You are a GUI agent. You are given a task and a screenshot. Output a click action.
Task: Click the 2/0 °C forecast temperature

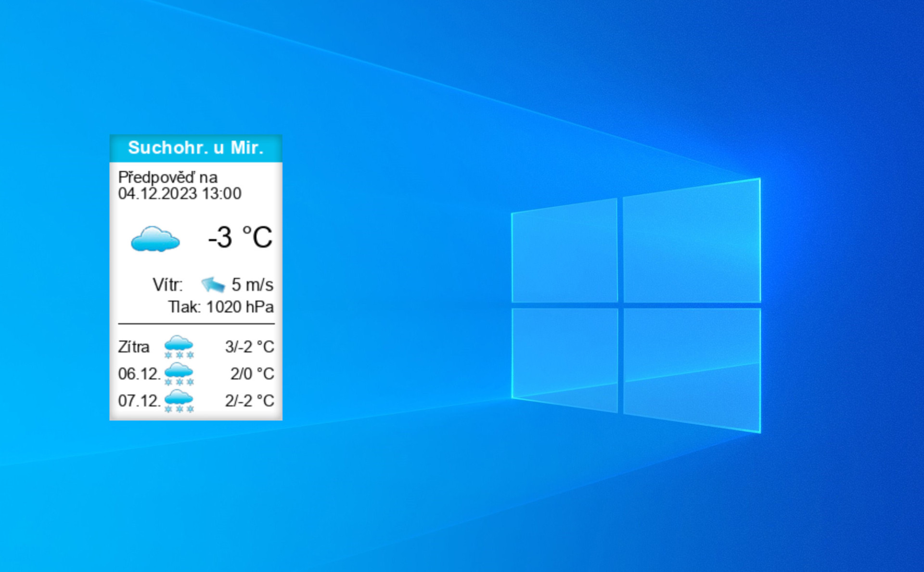(x=252, y=374)
